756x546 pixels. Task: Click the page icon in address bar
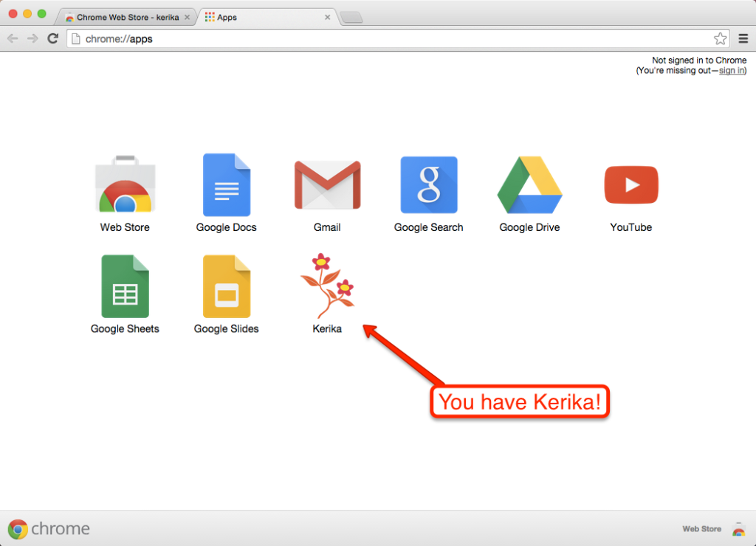pyautogui.click(x=76, y=38)
